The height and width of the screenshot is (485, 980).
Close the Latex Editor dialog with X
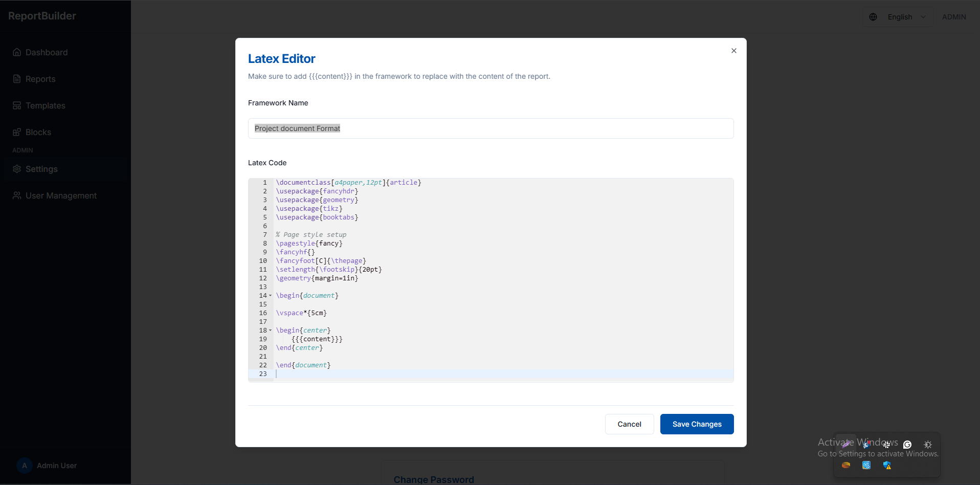(x=733, y=51)
